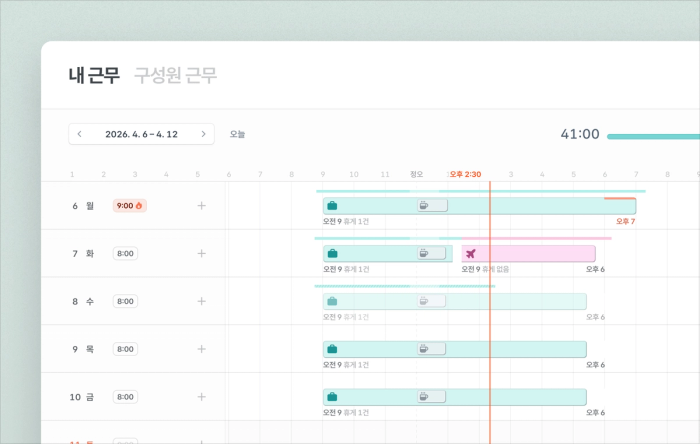Go to next week with right chevron
The image size is (700, 444).
click(x=204, y=134)
